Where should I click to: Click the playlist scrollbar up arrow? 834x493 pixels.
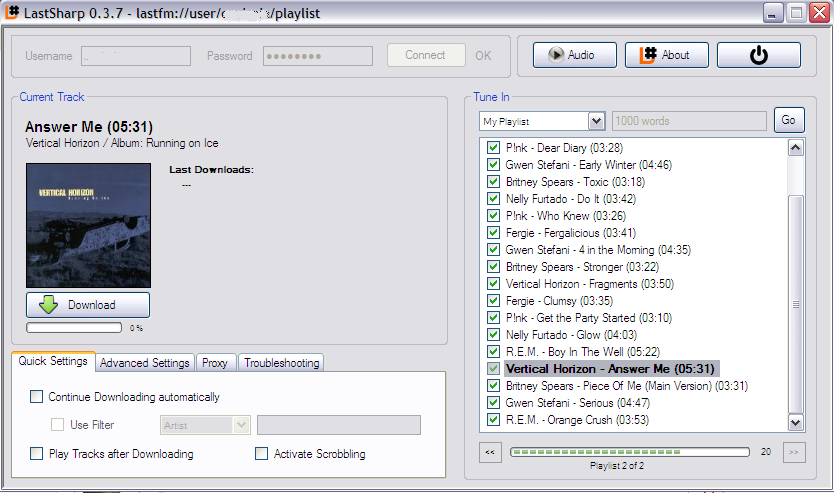coord(795,148)
